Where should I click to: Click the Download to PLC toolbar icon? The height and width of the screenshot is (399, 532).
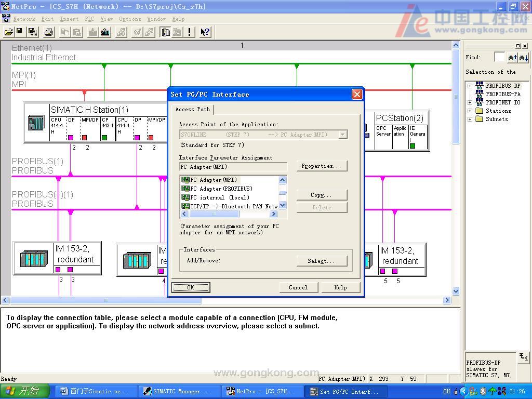point(92,32)
